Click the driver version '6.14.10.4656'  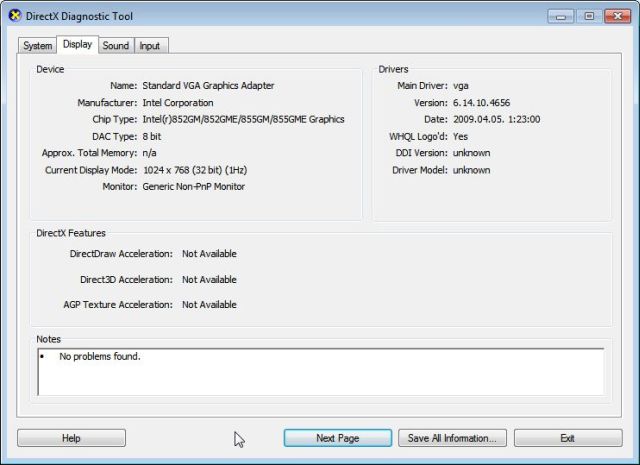pos(481,103)
